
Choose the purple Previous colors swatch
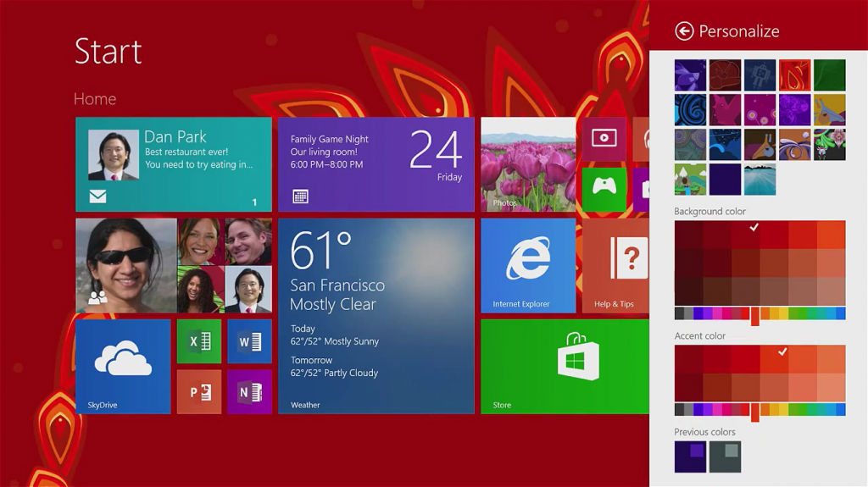[690, 457]
